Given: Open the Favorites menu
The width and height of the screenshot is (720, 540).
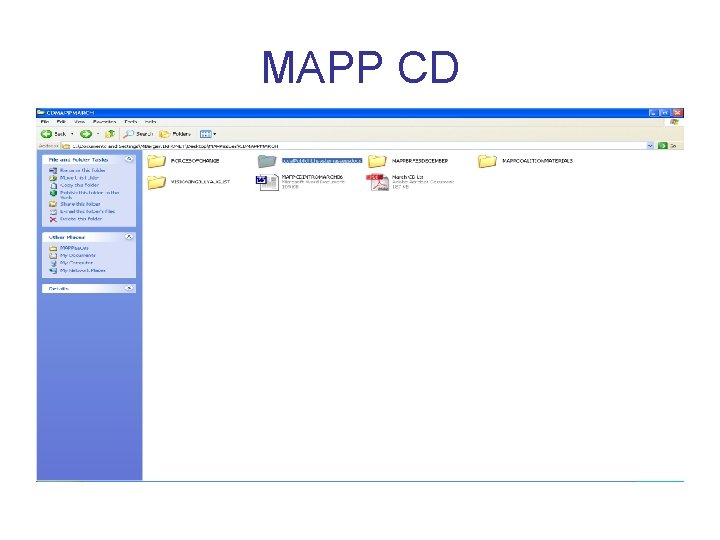Looking at the screenshot, I should click(x=104, y=122).
